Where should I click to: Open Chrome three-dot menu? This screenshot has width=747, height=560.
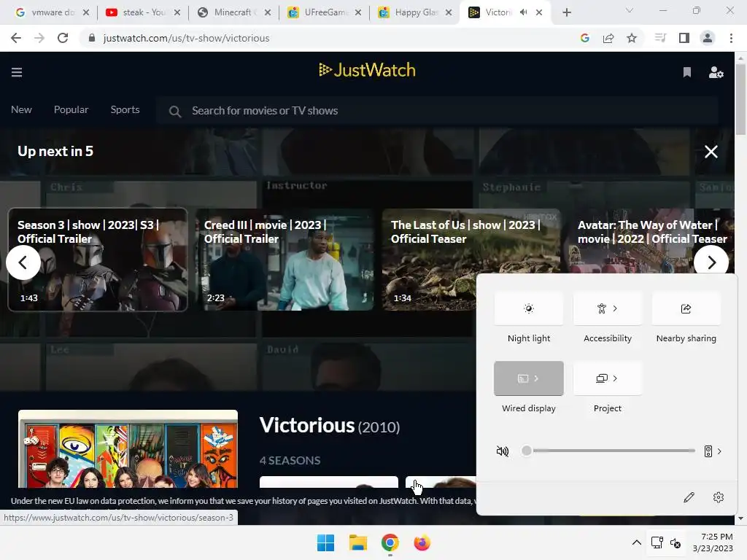pyautogui.click(x=731, y=38)
